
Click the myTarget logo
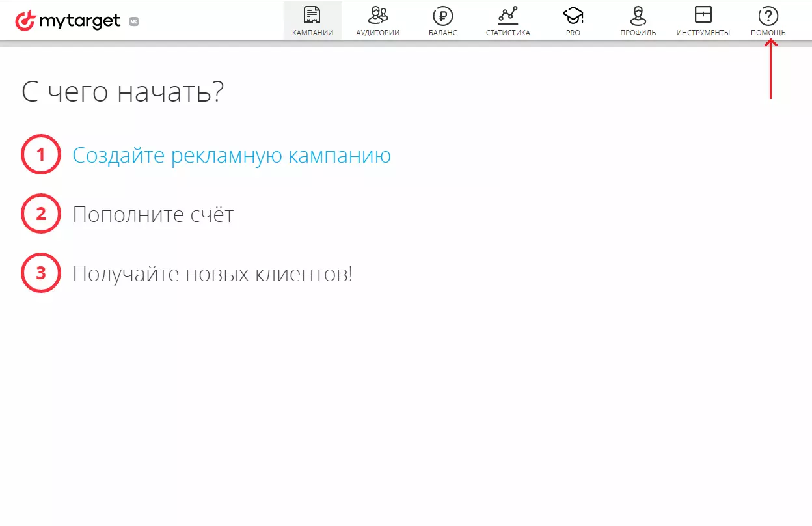coord(68,21)
